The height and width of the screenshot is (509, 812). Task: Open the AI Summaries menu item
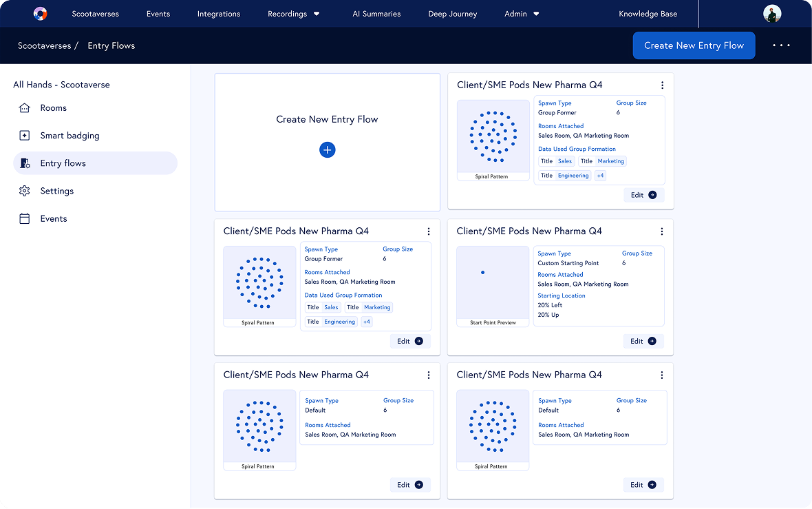click(x=376, y=14)
